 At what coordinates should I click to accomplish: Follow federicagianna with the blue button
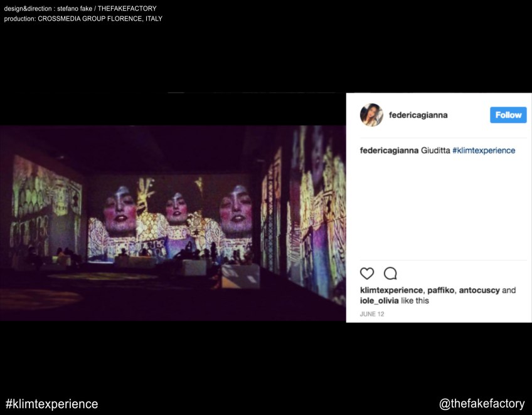tap(508, 115)
